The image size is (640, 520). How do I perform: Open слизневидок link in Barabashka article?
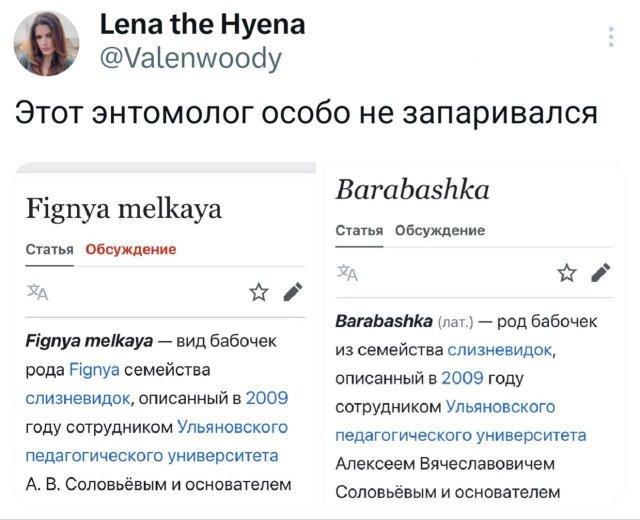(501, 348)
